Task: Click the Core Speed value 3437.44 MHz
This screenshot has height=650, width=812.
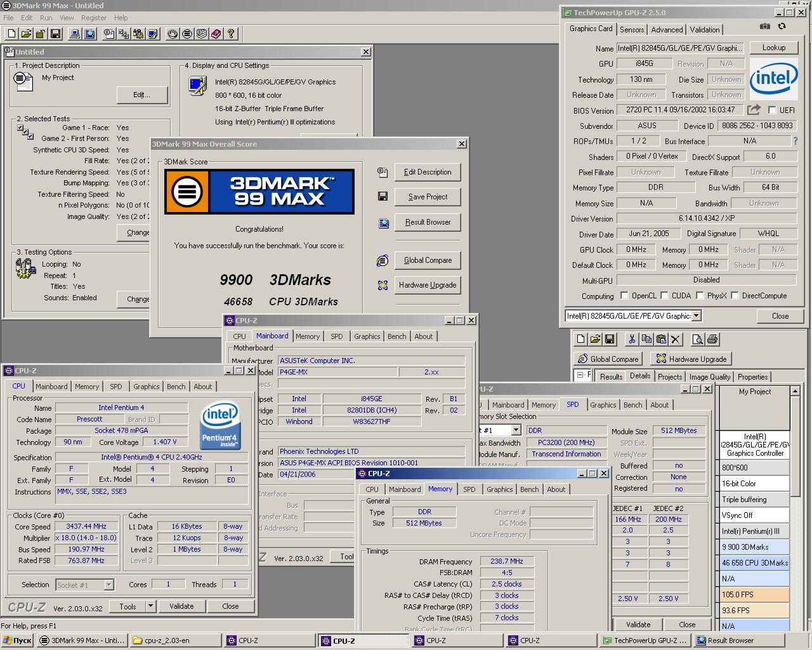Action: 86,526
